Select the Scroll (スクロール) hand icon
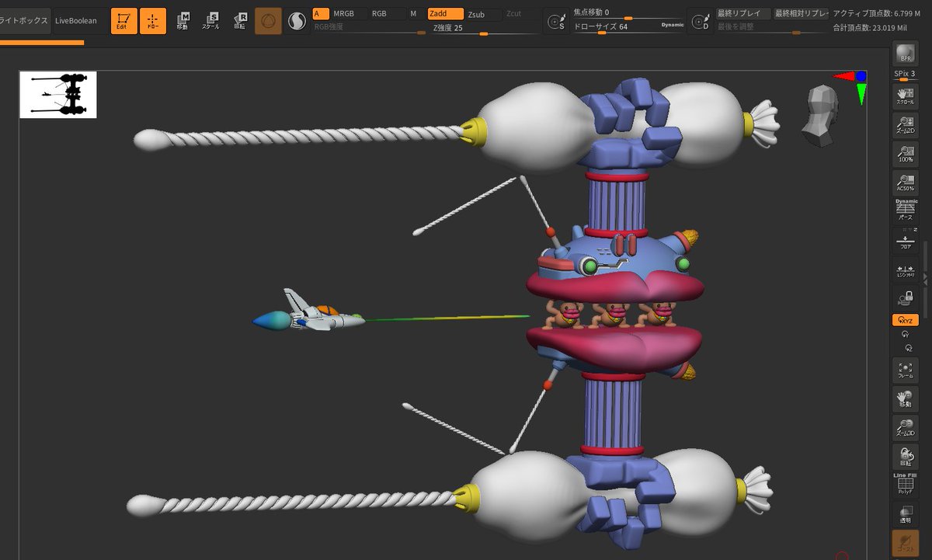Image resolution: width=932 pixels, height=560 pixels. (x=905, y=96)
